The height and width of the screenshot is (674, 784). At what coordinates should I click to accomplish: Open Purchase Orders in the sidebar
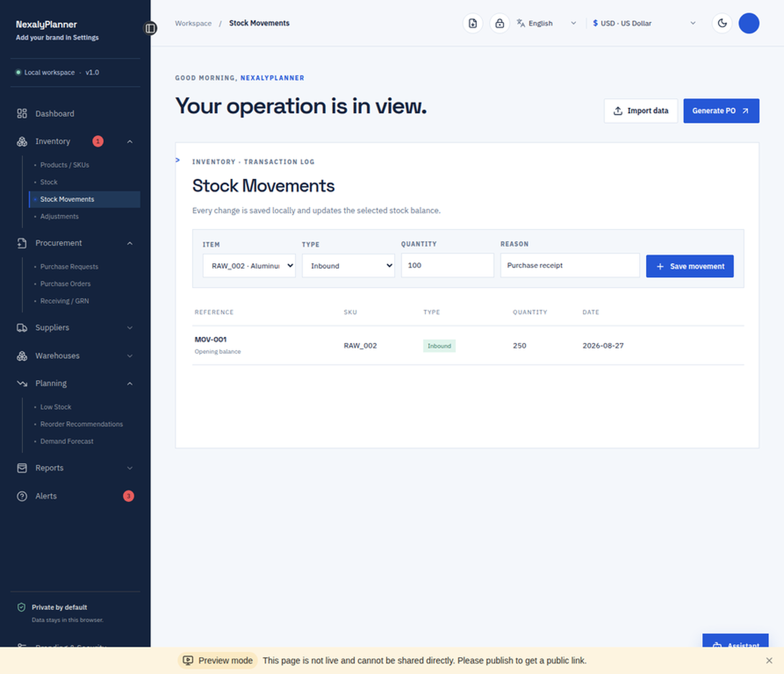(x=65, y=284)
